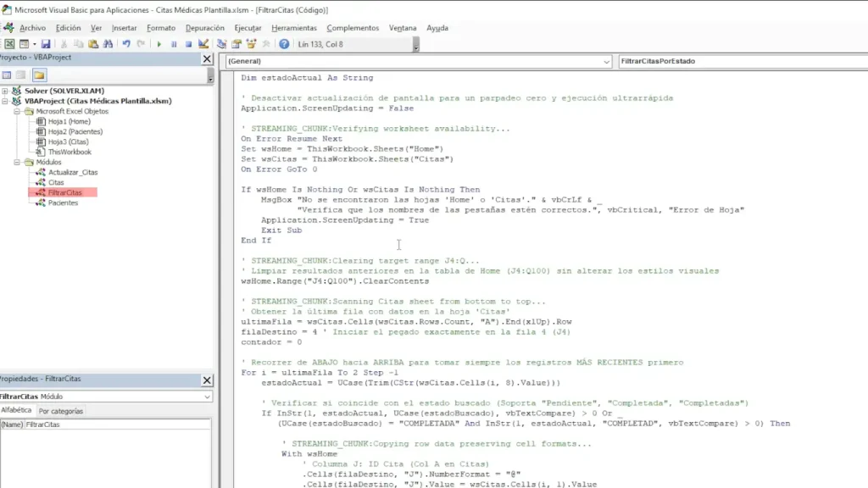Click the (Name) FiltrarCitas property field

[117, 424]
